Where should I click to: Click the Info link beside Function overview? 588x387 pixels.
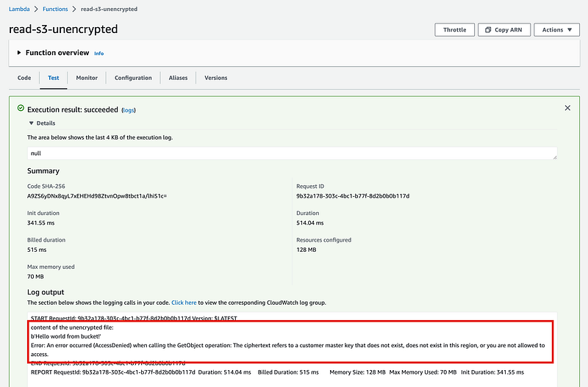(x=99, y=54)
